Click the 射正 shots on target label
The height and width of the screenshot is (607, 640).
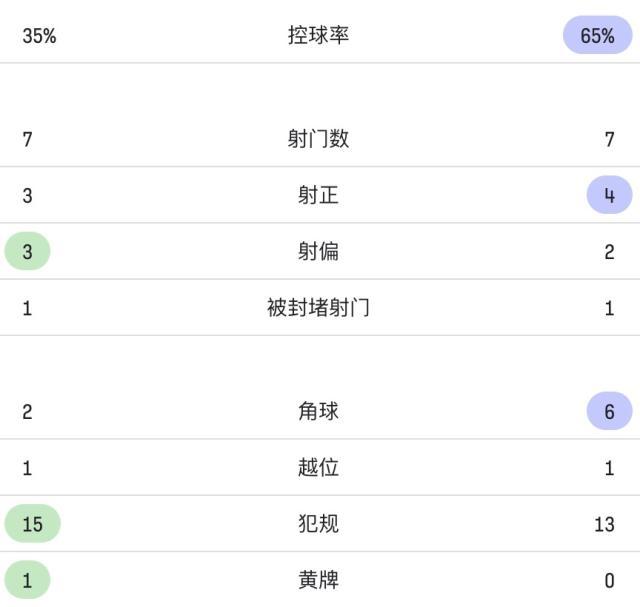318,195
